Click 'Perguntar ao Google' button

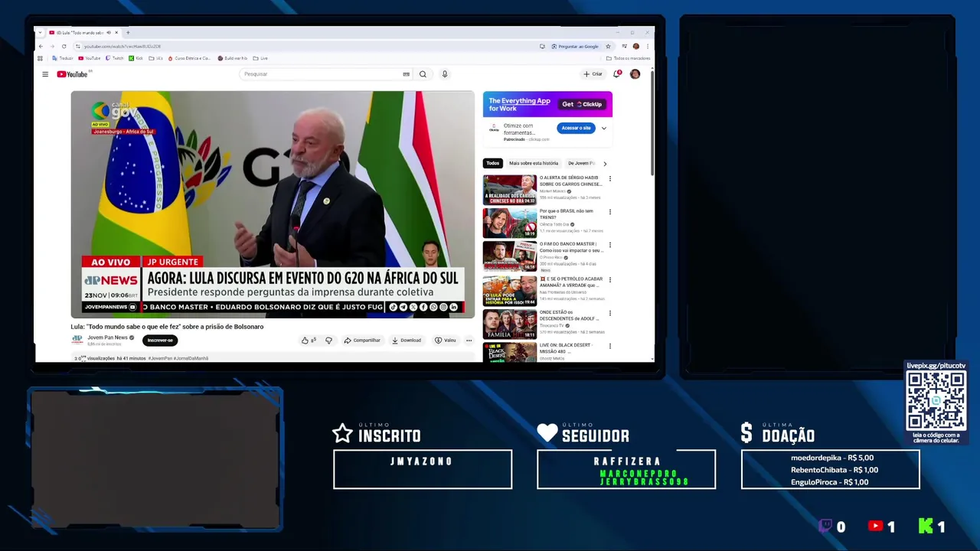coord(574,47)
